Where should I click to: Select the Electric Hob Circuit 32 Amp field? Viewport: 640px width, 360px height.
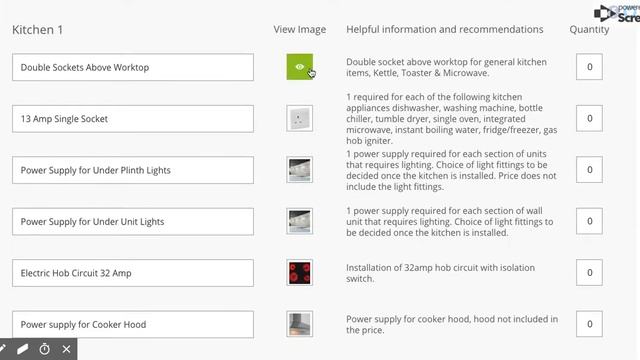coord(133,273)
